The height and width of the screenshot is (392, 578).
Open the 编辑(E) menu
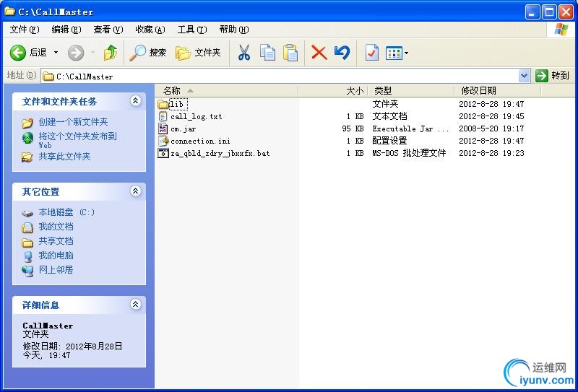pyautogui.click(x=66, y=30)
